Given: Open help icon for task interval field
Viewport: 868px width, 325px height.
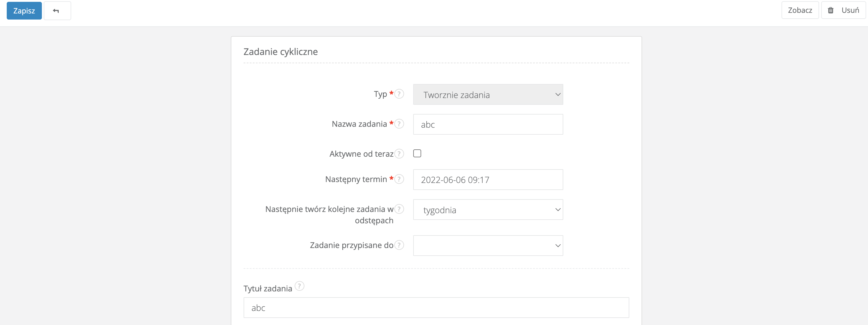Looking at the screenshot, I should point(399,209).
